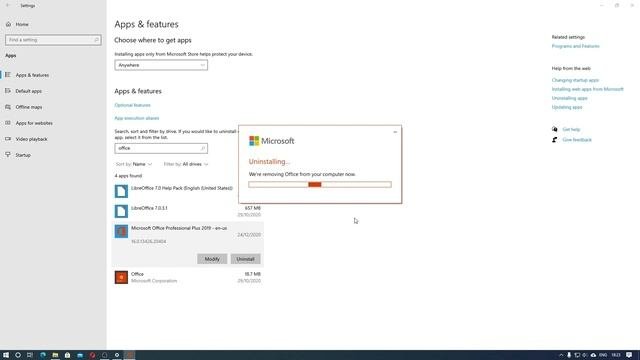Image resolution: width=640 pixels, height=360 pixels.
Task: Click the Give feedback icon
Action: [x=555, y=140]
